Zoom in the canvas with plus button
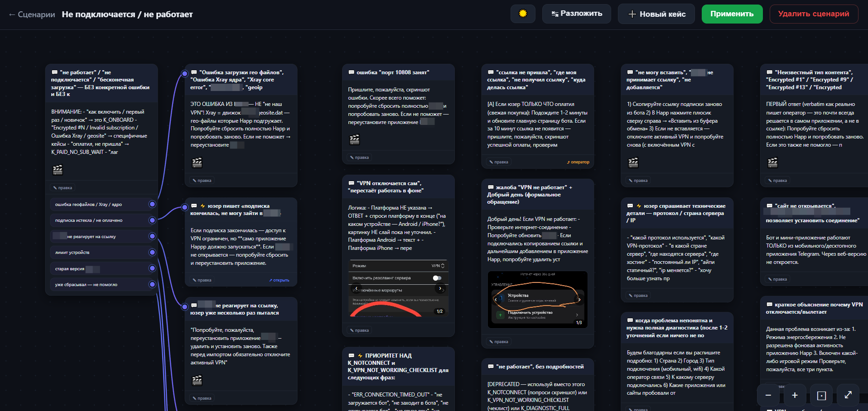The width and height of the screenshot is (868, 411). [795, 395]
